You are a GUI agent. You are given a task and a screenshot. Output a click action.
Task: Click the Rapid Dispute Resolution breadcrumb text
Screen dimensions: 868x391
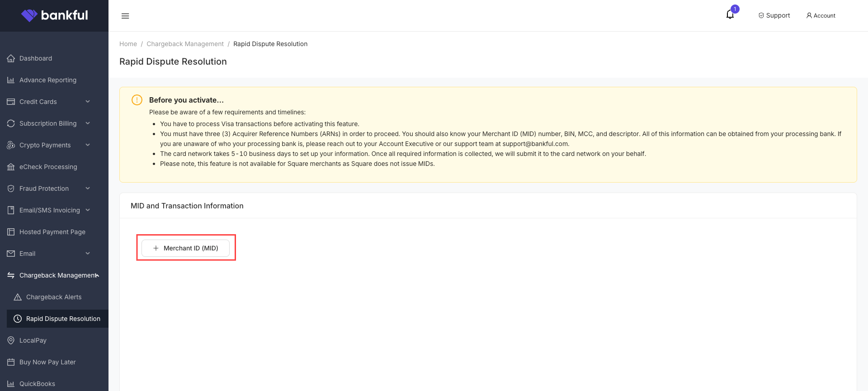(x=270, y=44)
